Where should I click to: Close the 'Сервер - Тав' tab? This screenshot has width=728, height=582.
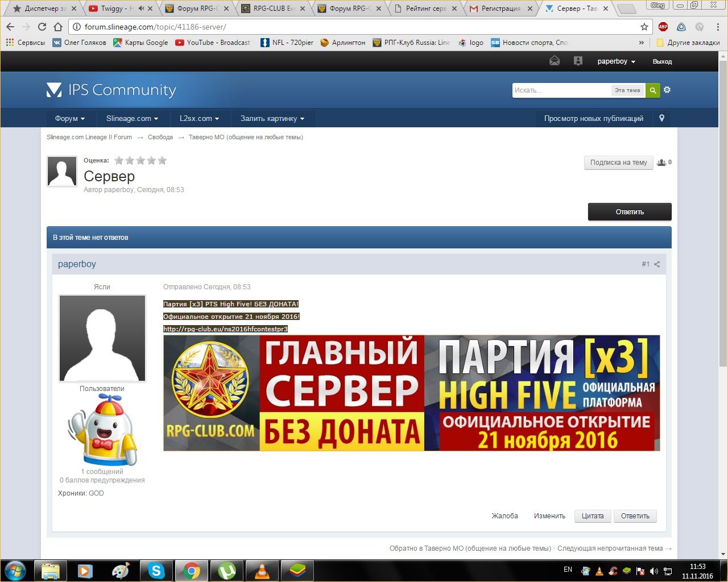click(606, 9)
